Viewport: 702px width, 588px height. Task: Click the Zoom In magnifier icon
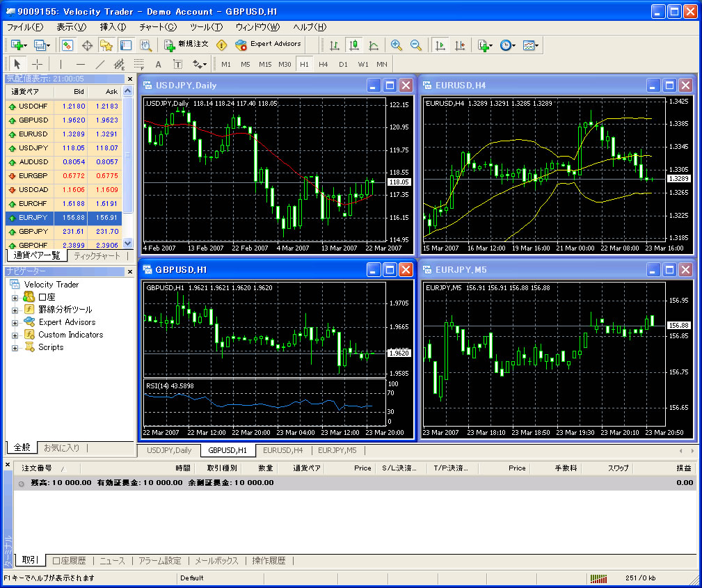[397, 45]
